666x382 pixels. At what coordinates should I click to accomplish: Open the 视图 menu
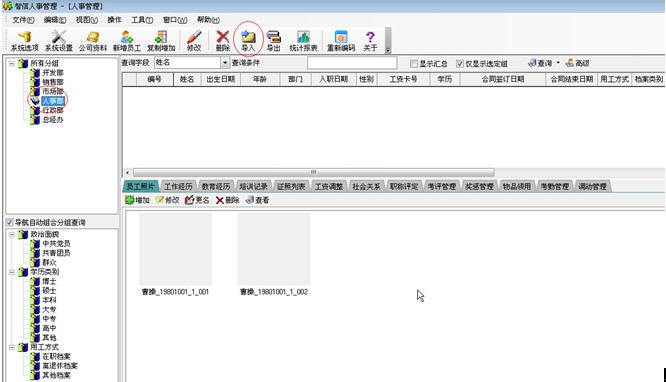[87, 20]
